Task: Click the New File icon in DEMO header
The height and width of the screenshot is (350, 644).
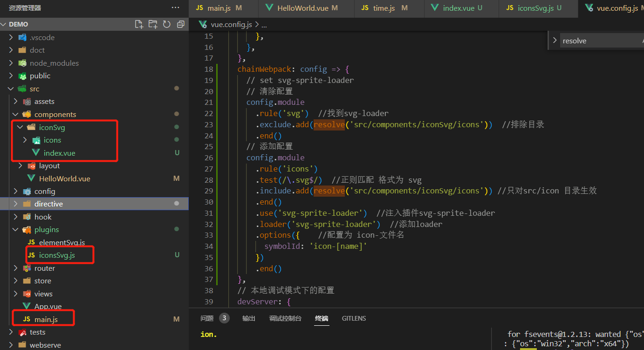Action: pyautogui.click(x=139, y=24)
